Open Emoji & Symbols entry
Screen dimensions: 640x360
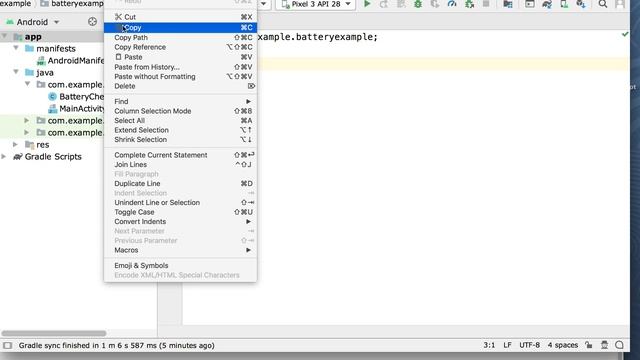click(x=180, y=266)
